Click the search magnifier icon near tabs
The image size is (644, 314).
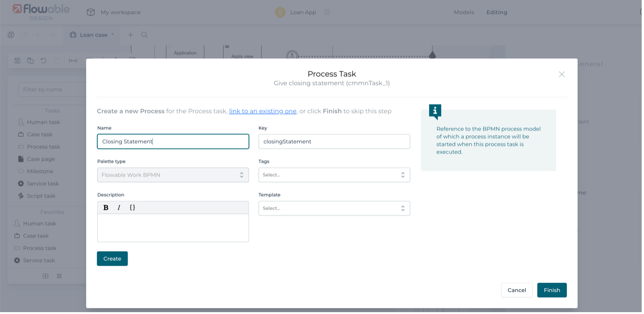(x=145, y=35)
